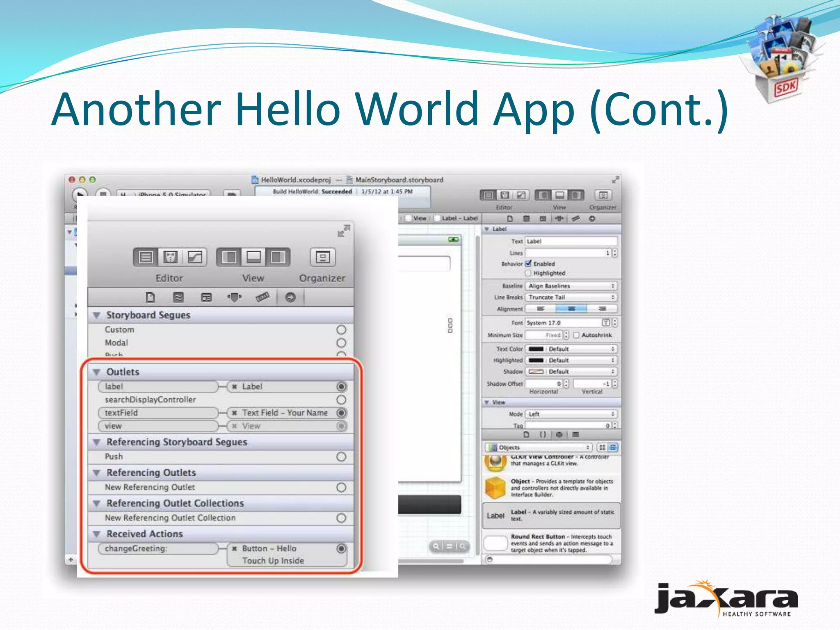Open the Mode Left dropdown
Viewport: 840px width, 630px height.
(x=571, y=414)
